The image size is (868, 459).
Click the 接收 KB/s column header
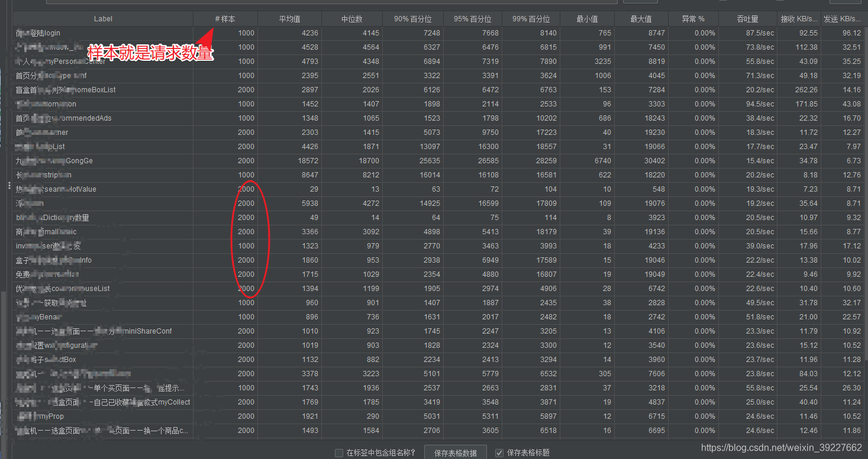click(x=799, y=19)
